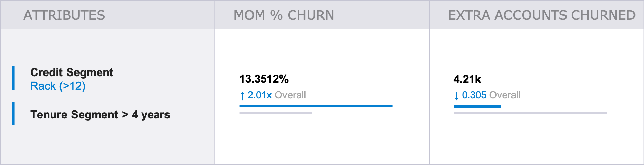Click the MOM % CHURN column header
Screen dimensions: 644x165
284,15
